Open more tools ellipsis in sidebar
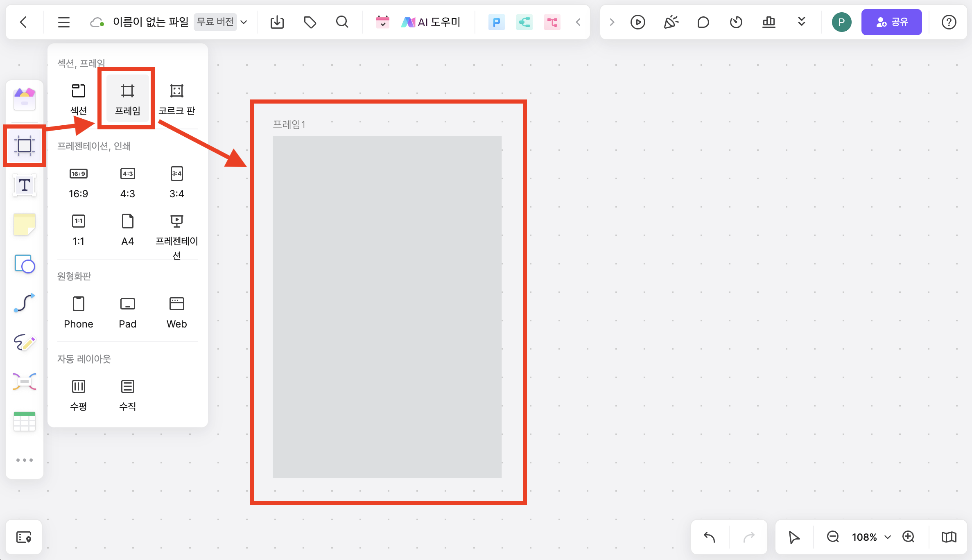 [x=25, y=460]
